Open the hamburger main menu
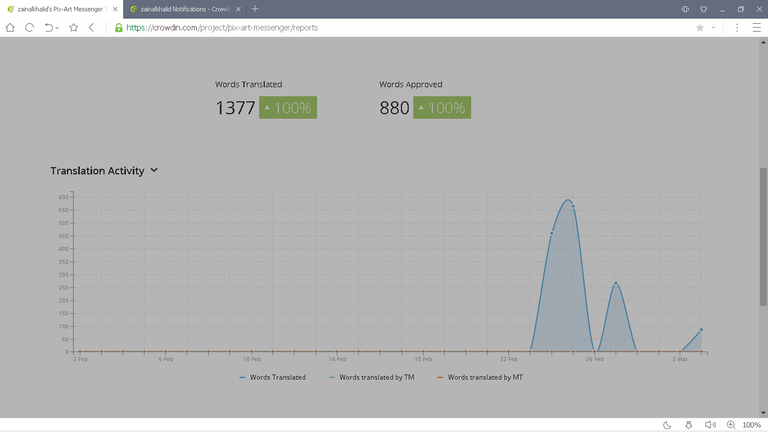 pos(756,28)
